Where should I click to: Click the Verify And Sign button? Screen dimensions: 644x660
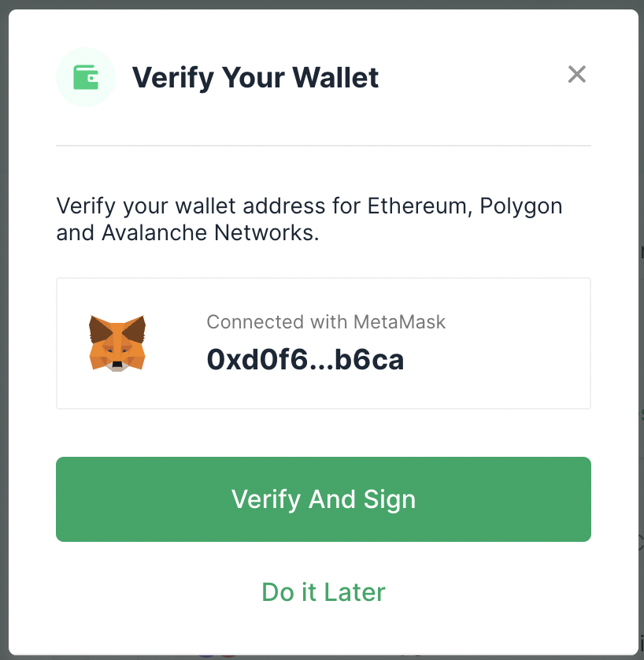click(x=324, y=499)
